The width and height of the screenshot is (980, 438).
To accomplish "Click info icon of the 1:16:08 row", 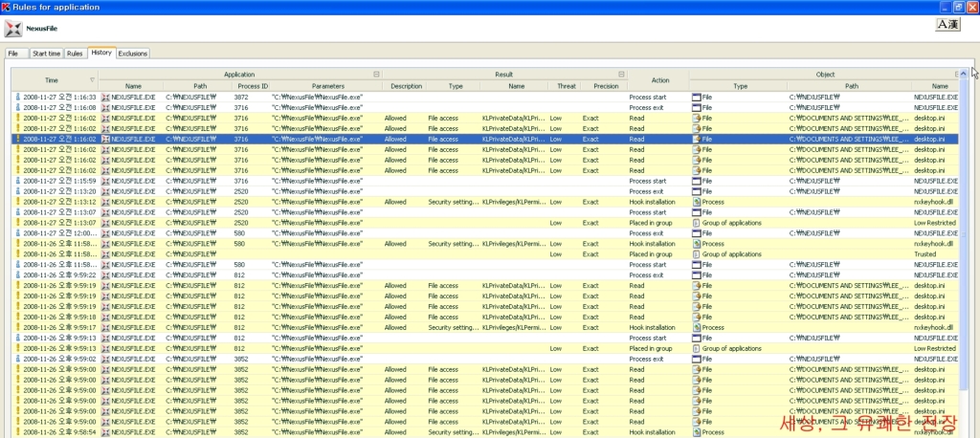I will pyautogui.click(x=18, y=107).
